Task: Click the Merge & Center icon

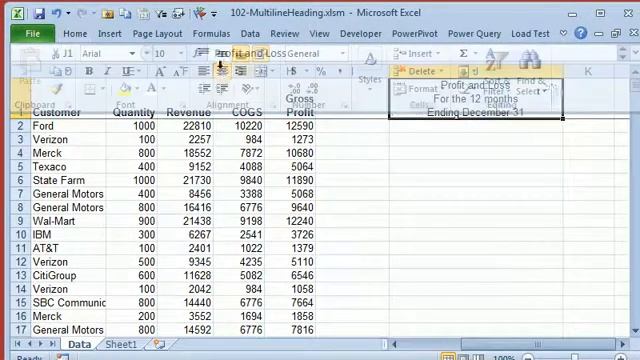Action: [261, 72]
